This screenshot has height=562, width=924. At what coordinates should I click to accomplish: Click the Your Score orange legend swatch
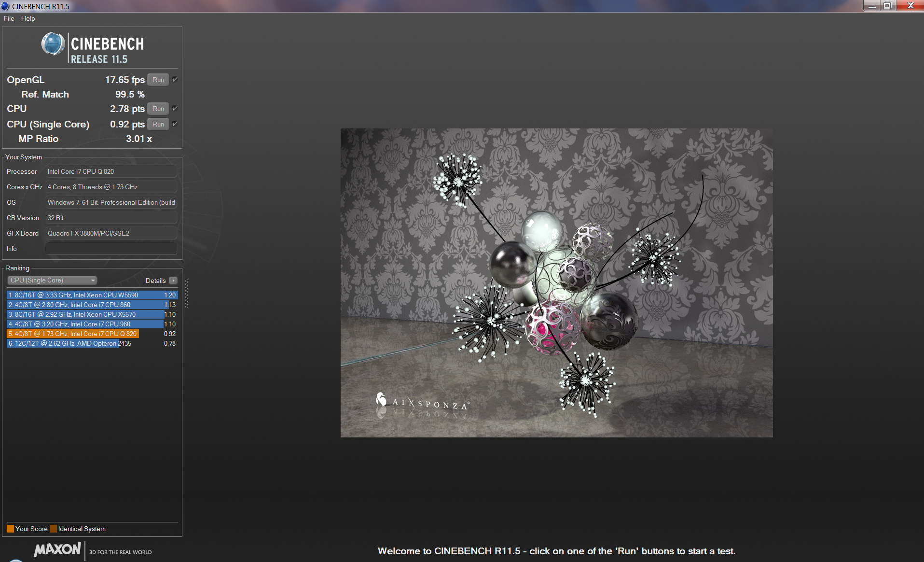[x=10, y=529]
